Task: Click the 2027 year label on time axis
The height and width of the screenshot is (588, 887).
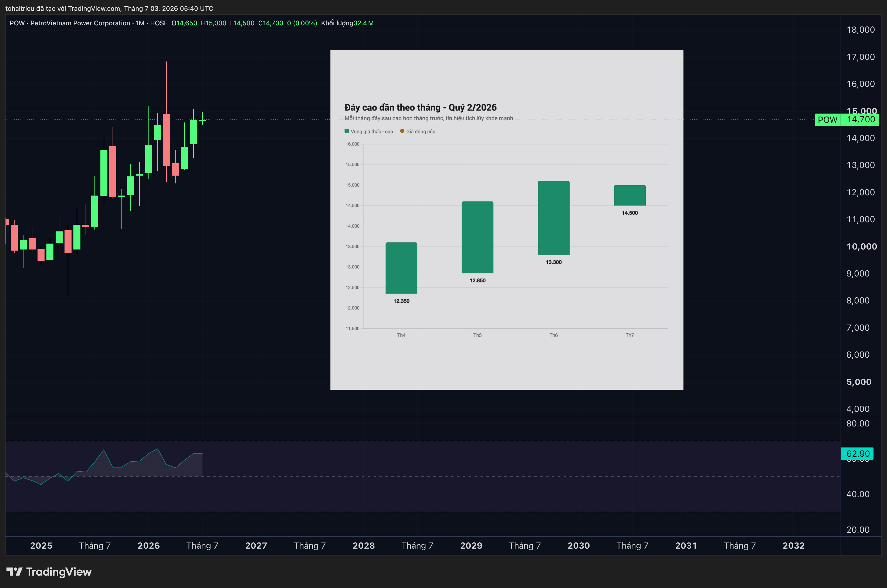Action: 256,546
